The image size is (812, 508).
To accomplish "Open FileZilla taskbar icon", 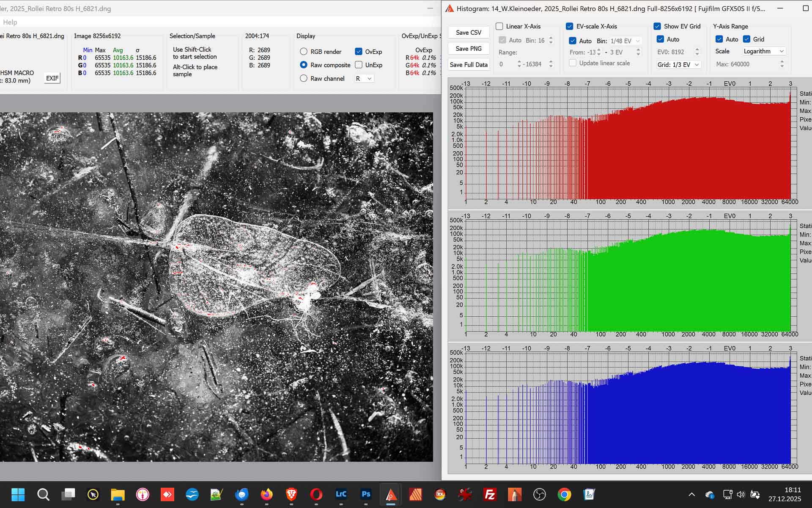I will point(490,494).
